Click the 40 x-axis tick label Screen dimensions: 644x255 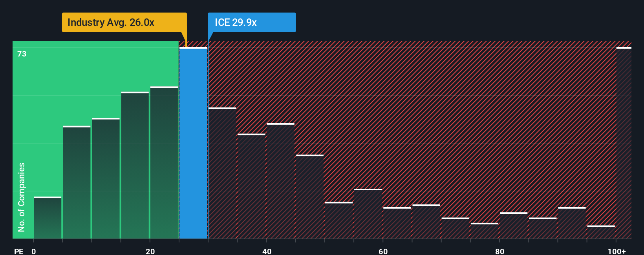coord(267,251)
